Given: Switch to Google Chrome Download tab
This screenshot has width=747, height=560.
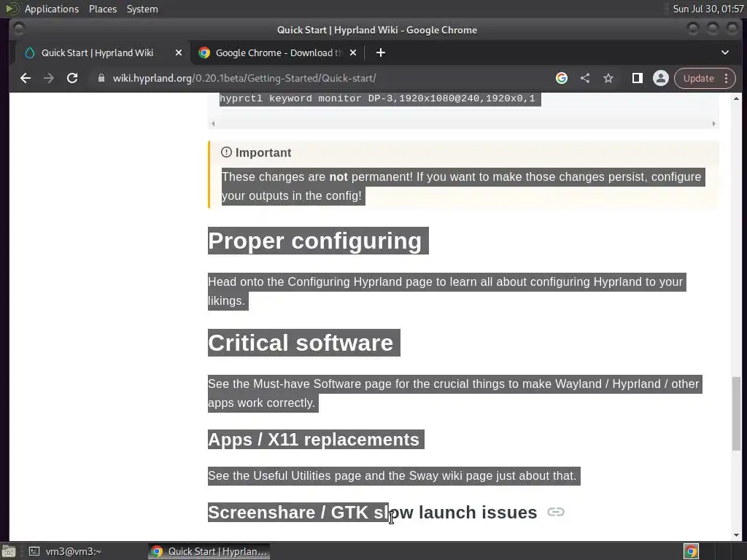Looking at the screenshot, I should (278, 52).
